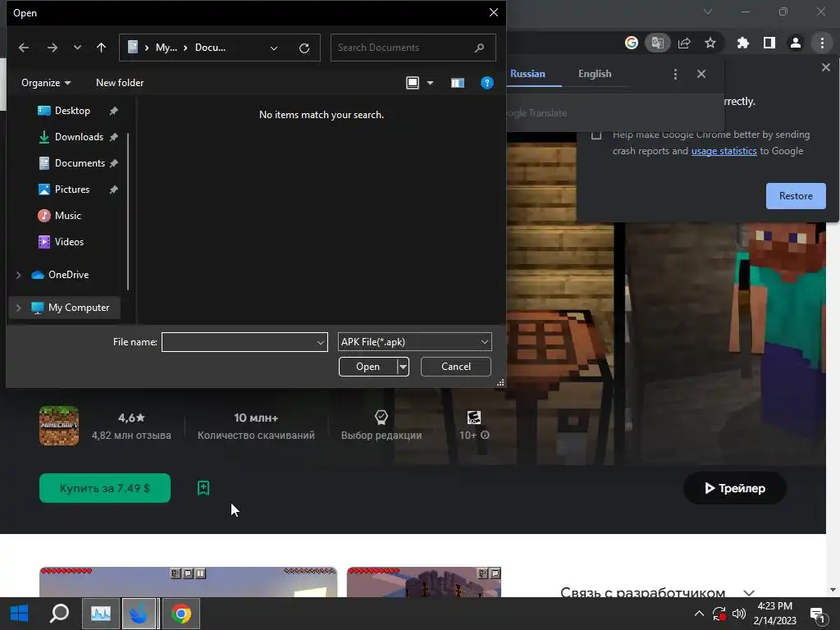Open Windows taskbar search
Viewport: 840px width, 630px height.
(x=59, y=614)
